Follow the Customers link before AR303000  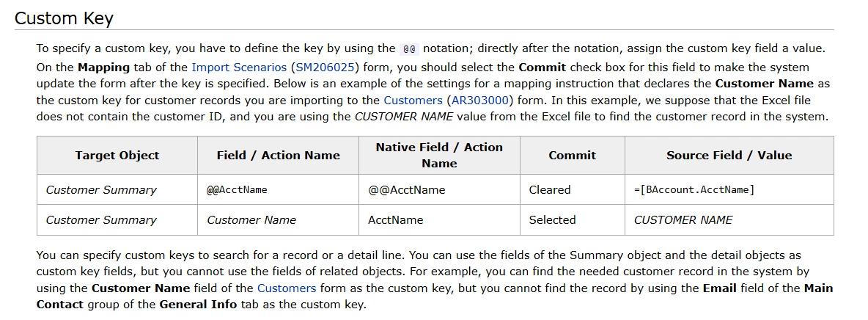coord(413,101)
